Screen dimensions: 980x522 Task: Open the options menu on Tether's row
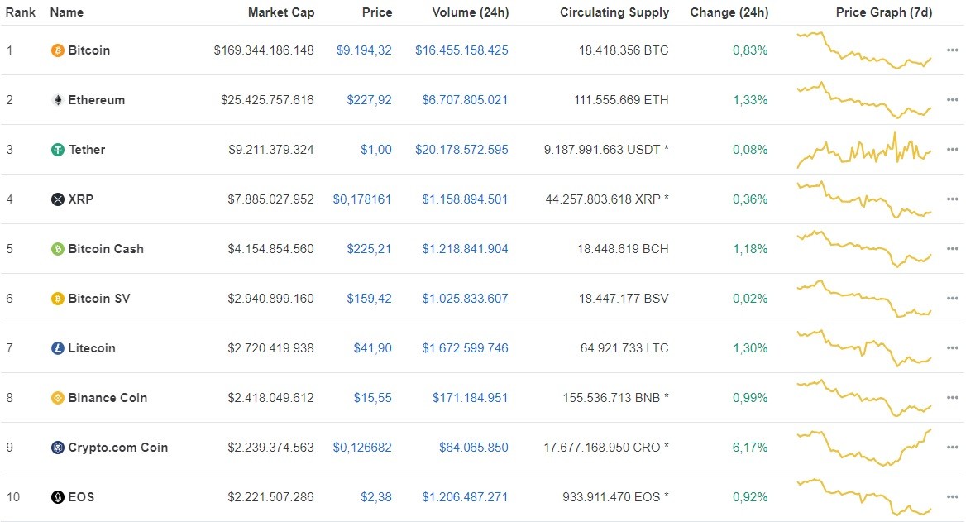[954, 150]
